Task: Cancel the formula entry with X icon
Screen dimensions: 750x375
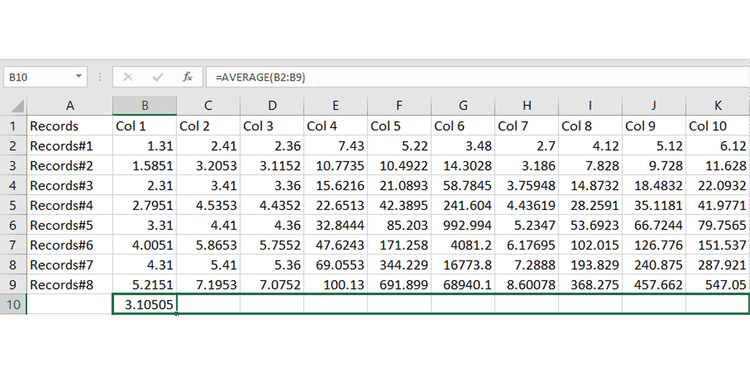Action: coord(128,77)
